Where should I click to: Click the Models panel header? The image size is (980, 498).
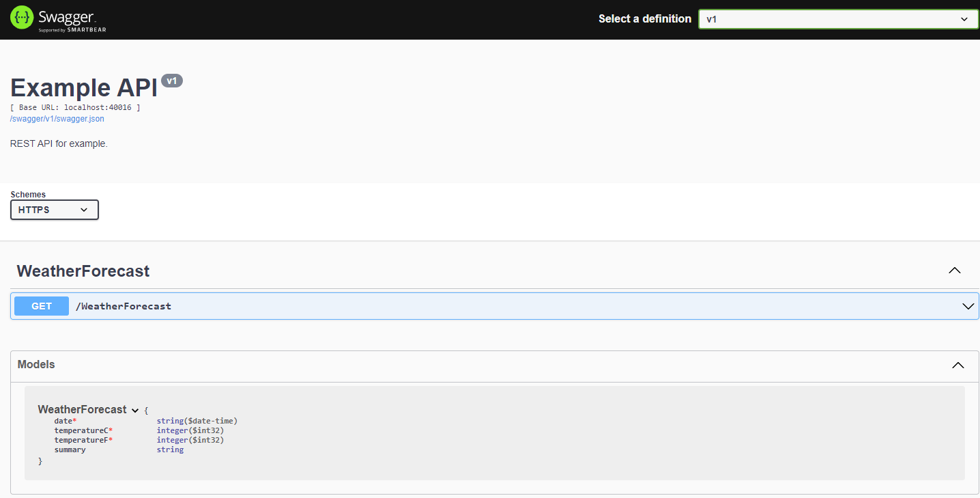click(35, 365)
